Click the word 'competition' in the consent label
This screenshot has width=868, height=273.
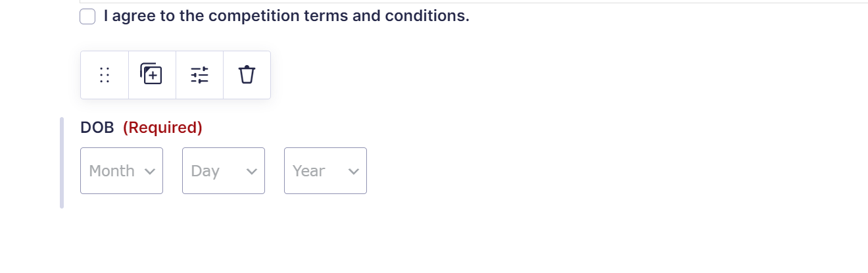tap(254, 16)
